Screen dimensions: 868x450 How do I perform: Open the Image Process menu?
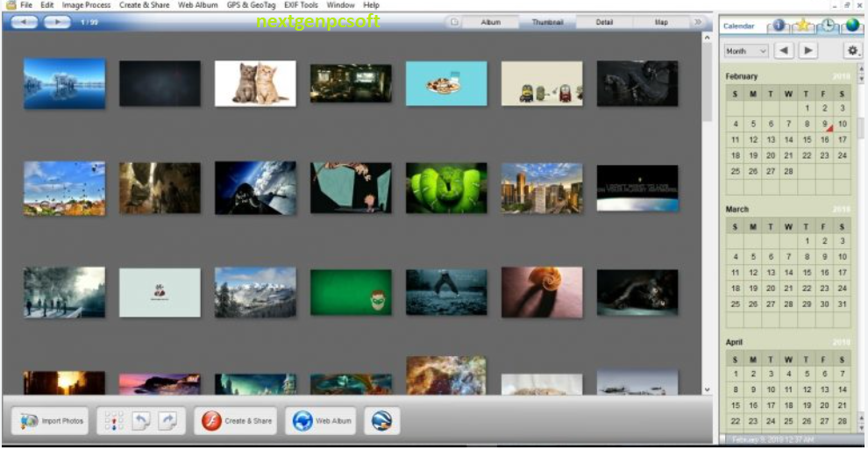86,5
